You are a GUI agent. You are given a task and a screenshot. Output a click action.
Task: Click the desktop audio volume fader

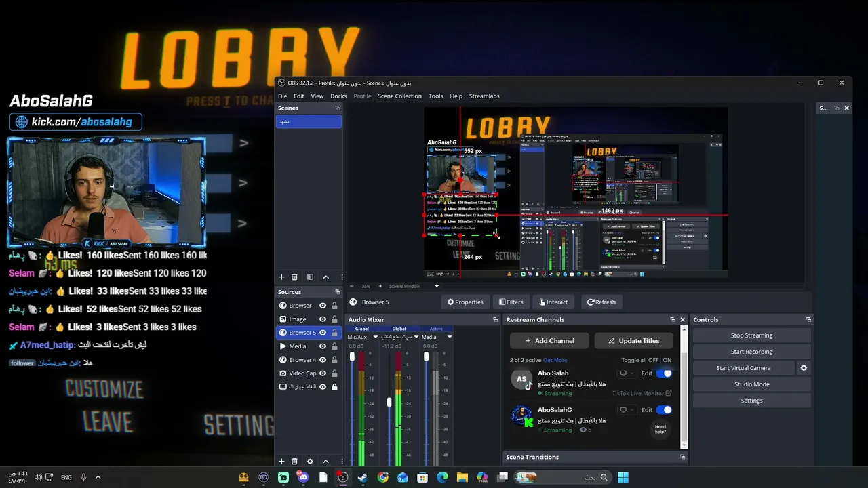coord(389,402)
